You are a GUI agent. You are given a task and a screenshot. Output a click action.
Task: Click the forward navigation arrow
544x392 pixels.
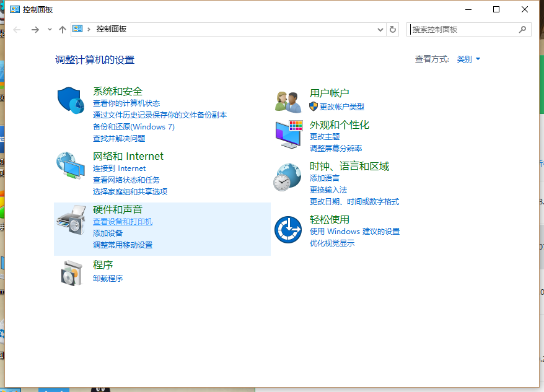point(35,30)
